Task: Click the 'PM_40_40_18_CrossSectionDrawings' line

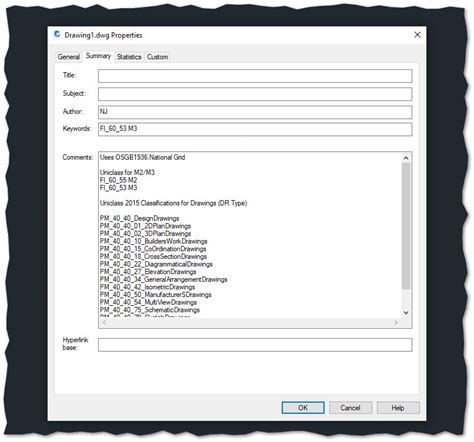Action: [x=153, y=257]
